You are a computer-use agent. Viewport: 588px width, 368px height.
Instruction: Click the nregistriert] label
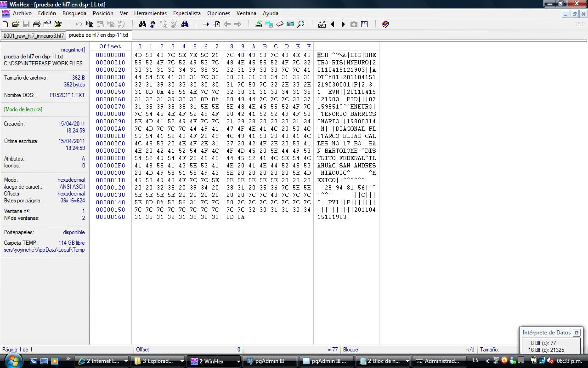tap(73, 50)
